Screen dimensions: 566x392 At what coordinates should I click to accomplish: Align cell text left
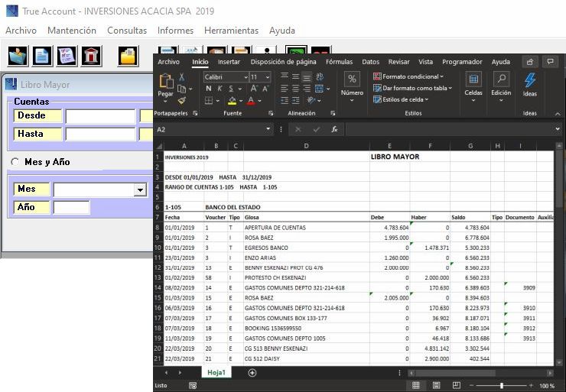pyautogui.click(x=285, y=89)
